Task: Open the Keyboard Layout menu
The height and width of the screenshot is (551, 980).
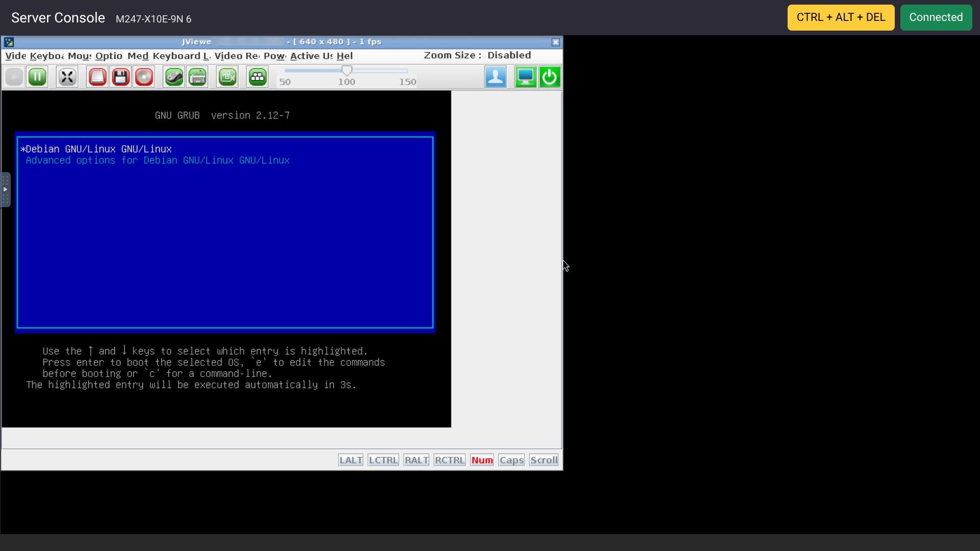Action: tap(181, 56)
